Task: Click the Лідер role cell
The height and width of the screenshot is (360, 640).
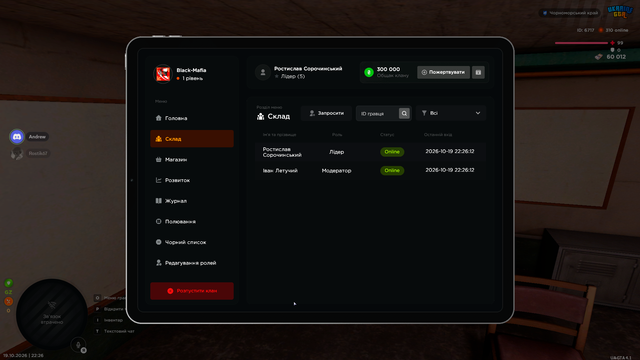Action: coord(337,152)
